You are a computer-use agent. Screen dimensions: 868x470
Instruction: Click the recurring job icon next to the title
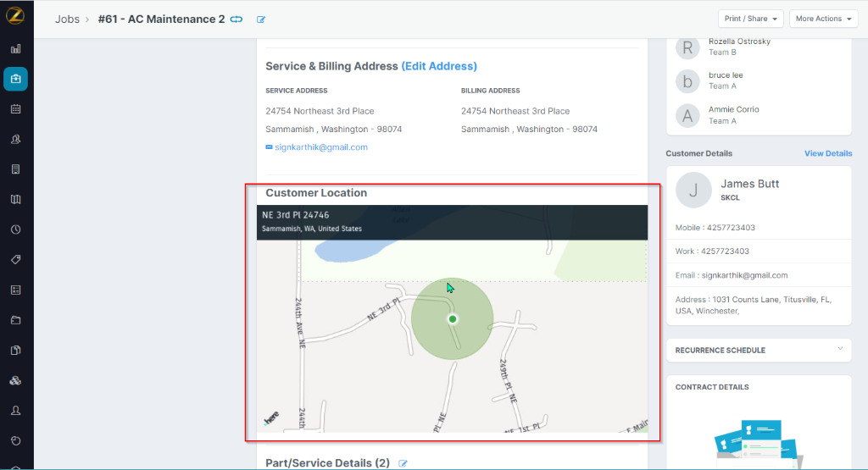pos(236,19)
